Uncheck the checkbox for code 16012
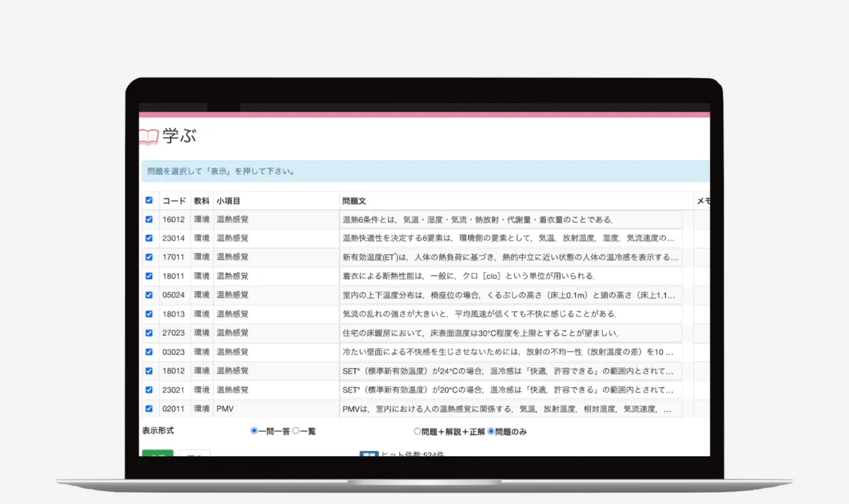Image resolution: width=849 pixels, height=504 pixels. pyautogui.click(x=149, y=220)
